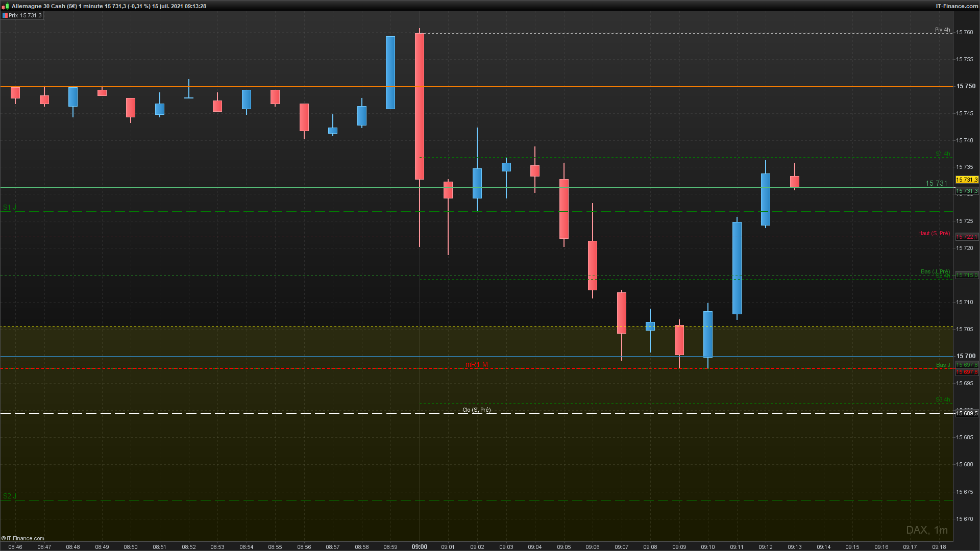Click the tall blue 09:11 candlestick
The width and height of the screenshot is (980, 551).
(737, 268)
